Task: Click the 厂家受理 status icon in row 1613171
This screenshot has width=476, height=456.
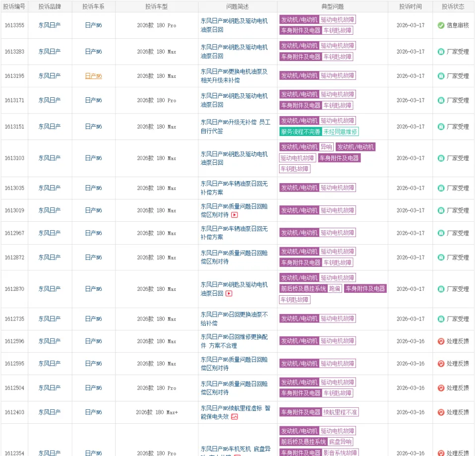Action: [441, 100]
